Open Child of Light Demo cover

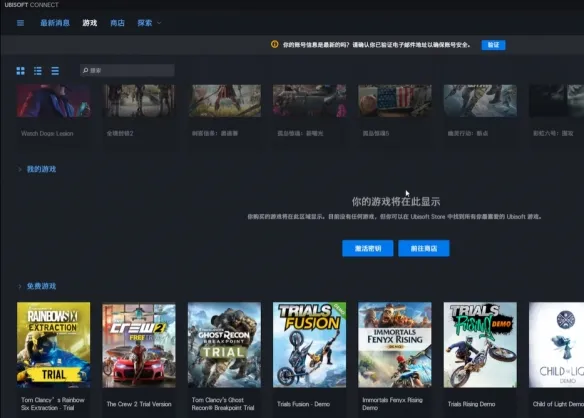click(x=556, y=345)
